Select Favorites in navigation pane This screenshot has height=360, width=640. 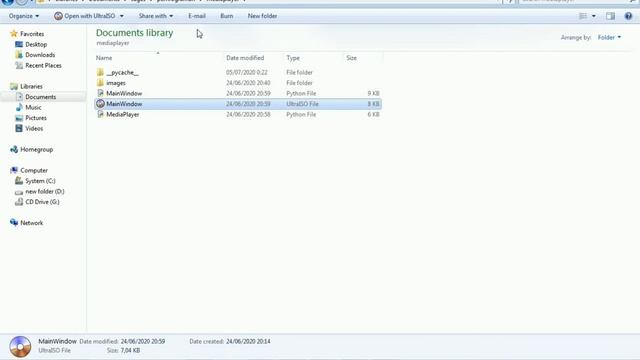[32, 34]
